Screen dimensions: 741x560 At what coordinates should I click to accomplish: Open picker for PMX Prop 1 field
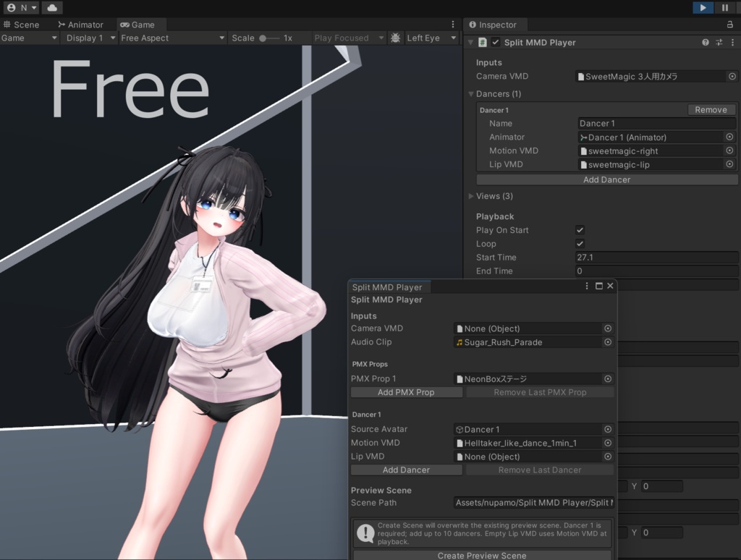(608, 379)
